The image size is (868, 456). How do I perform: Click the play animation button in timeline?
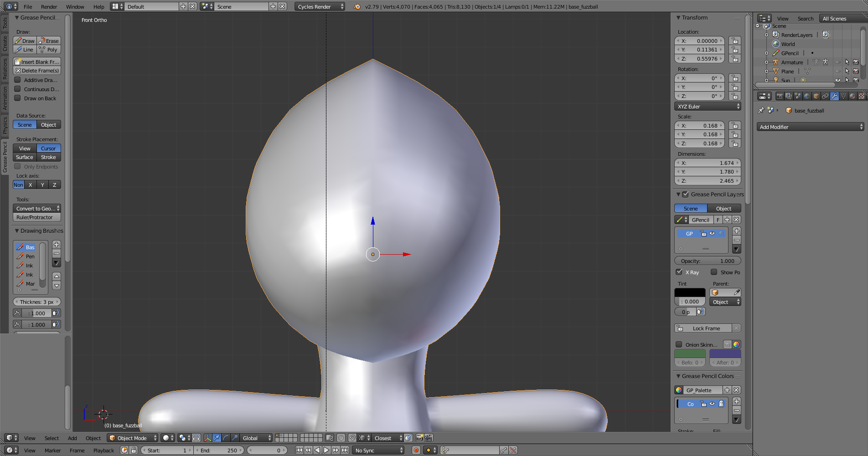pyautogui.click(x=326, y=450)
